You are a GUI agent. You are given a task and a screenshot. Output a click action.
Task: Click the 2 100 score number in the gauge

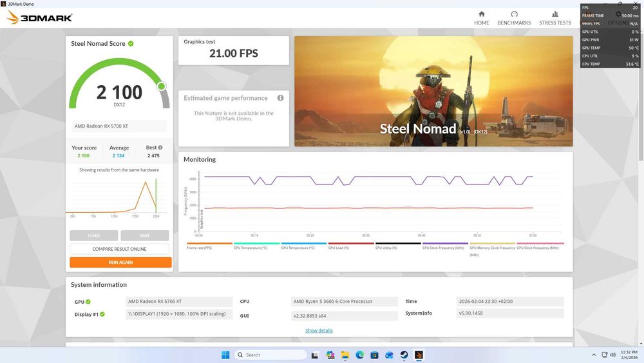click(x=119, y=92)
